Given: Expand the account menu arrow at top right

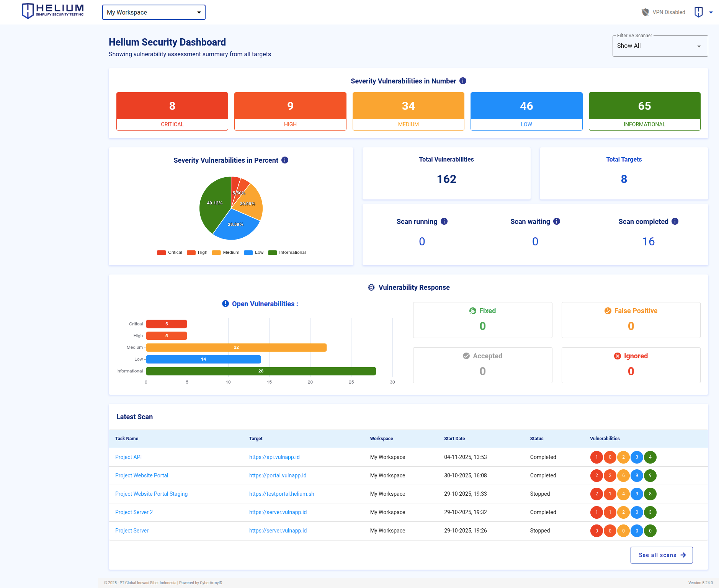Looking at the screenshot, I should click(711, 12).
